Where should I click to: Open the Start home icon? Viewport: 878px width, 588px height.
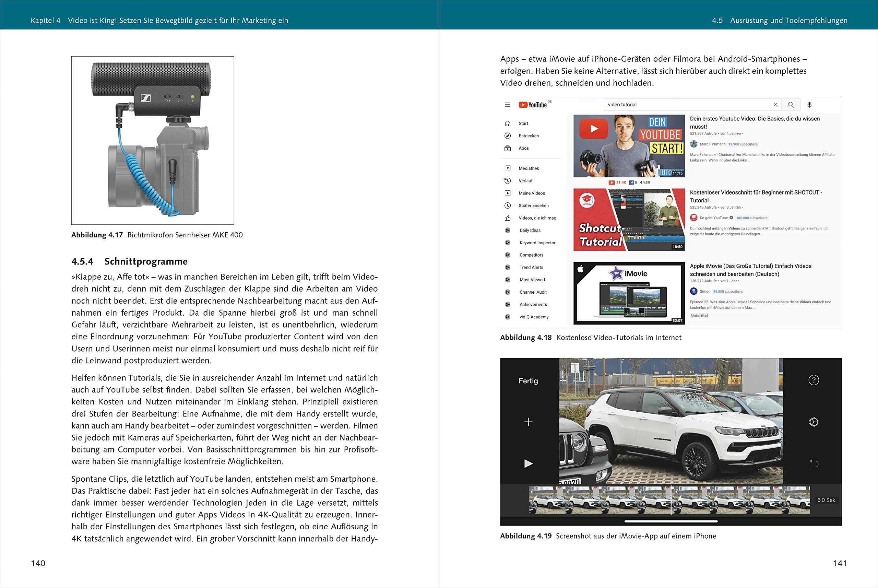pyautogui.click(x=508, y=124)
